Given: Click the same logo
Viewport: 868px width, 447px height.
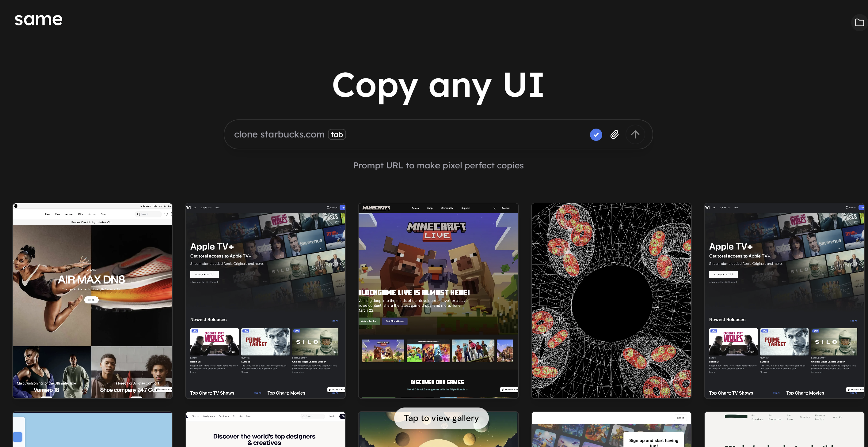Looking at the screenshot, I should [38, 20].
